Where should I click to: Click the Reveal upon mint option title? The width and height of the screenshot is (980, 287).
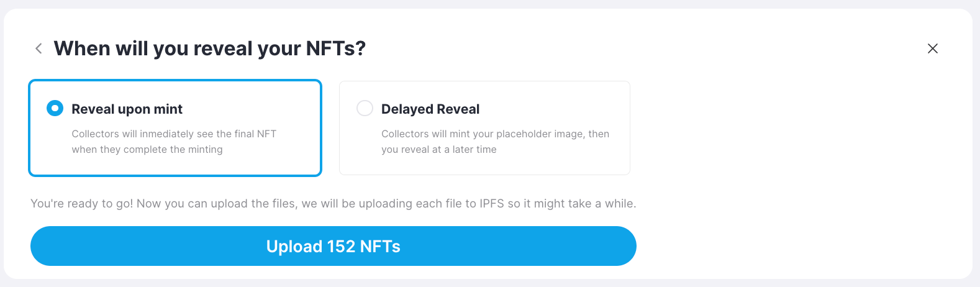point(127,109)
